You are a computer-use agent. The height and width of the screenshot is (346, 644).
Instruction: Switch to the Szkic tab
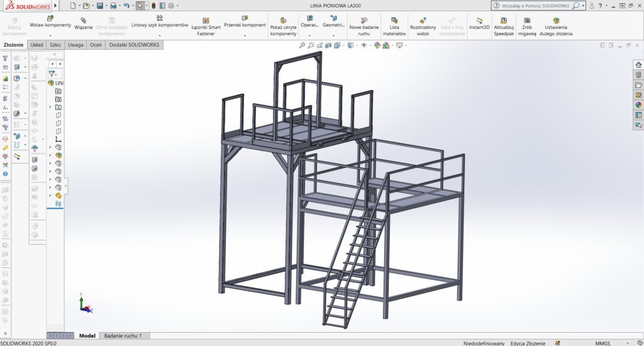tap(56, 45)
